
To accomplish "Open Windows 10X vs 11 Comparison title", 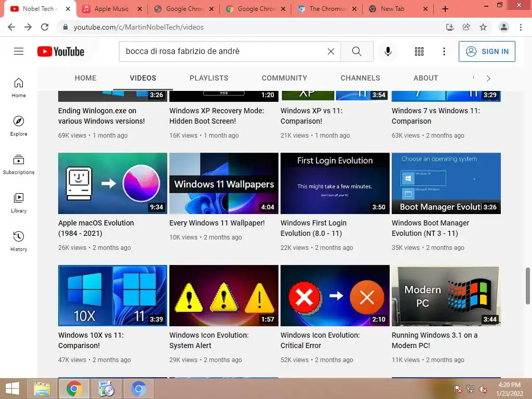I will [91, 340].
